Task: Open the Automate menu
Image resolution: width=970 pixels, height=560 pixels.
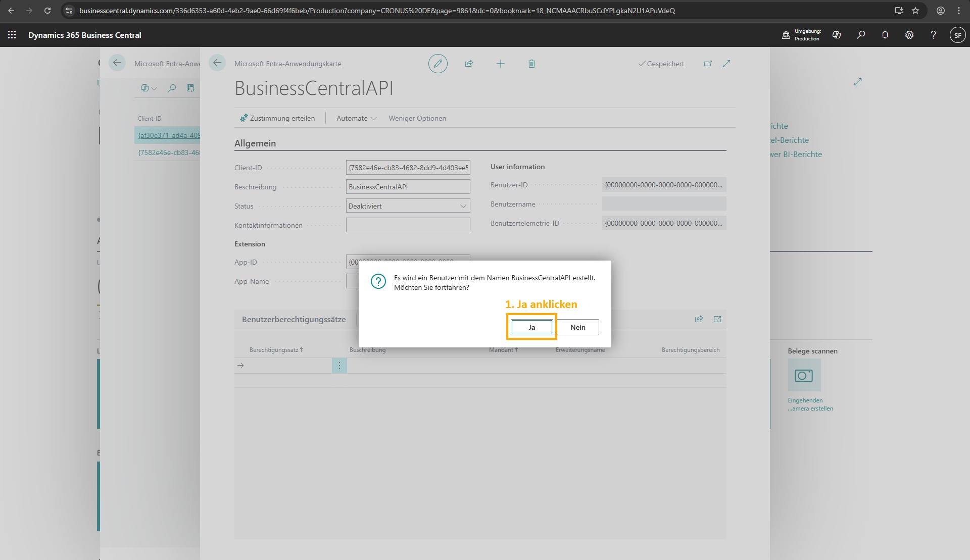Action: point(356,118)
